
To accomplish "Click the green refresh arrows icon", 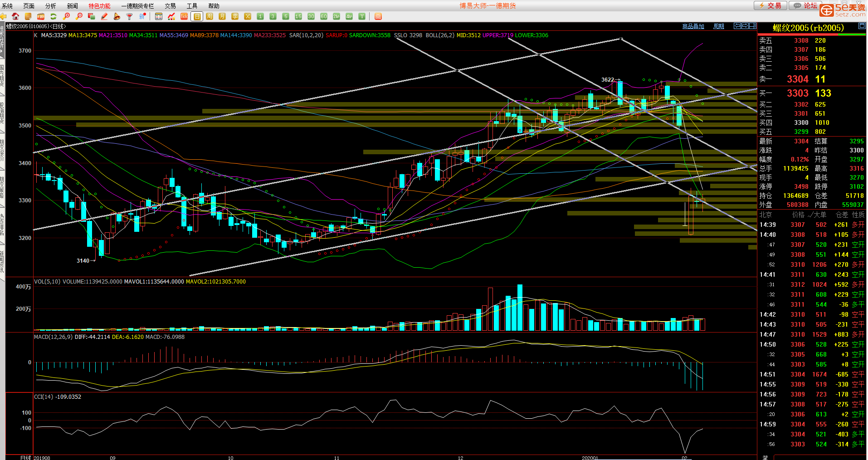I will tap(54, 16).
